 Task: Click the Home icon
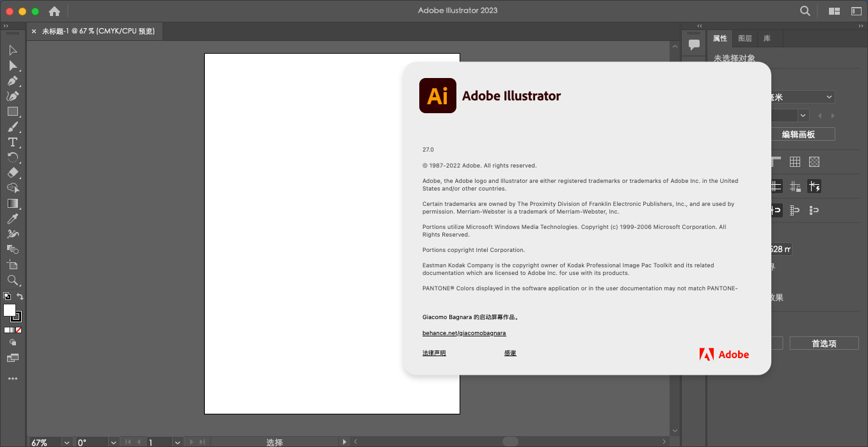coord(54,11)
